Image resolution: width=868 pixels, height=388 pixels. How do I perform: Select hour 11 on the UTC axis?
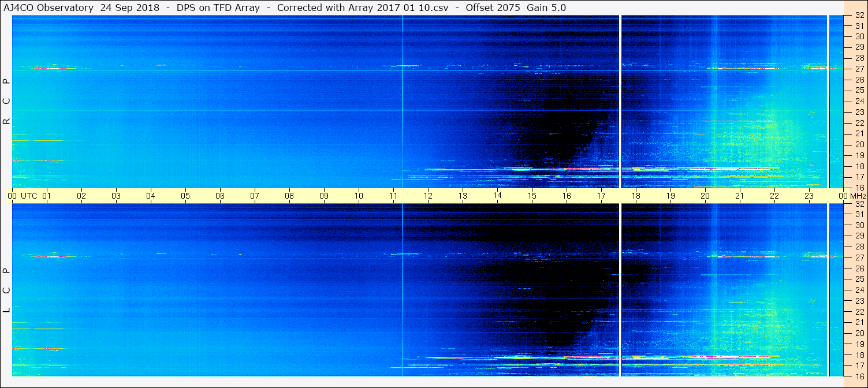point(393,196)
